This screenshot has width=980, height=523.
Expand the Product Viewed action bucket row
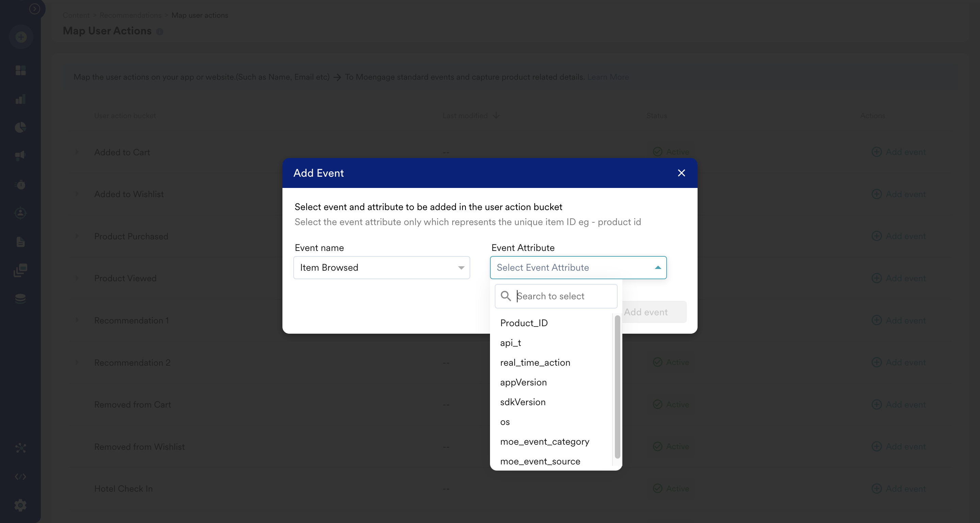77,278
